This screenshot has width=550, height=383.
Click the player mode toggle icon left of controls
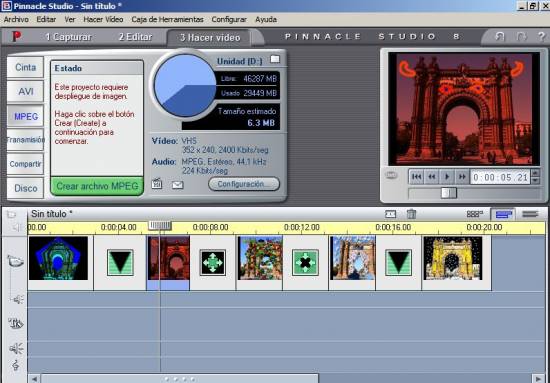pyautogui.click(x=392, y=175)
